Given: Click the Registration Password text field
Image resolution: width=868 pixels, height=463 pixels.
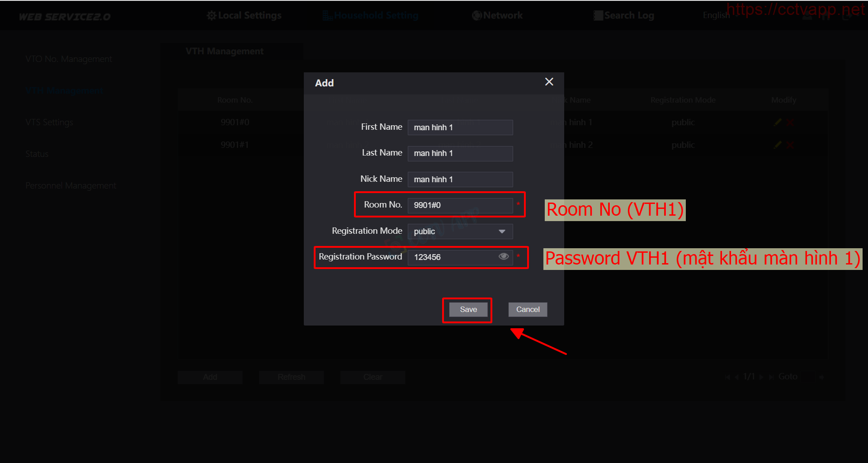Looking at the screenshot, I should pyautogui.click(x=452, y=257).
